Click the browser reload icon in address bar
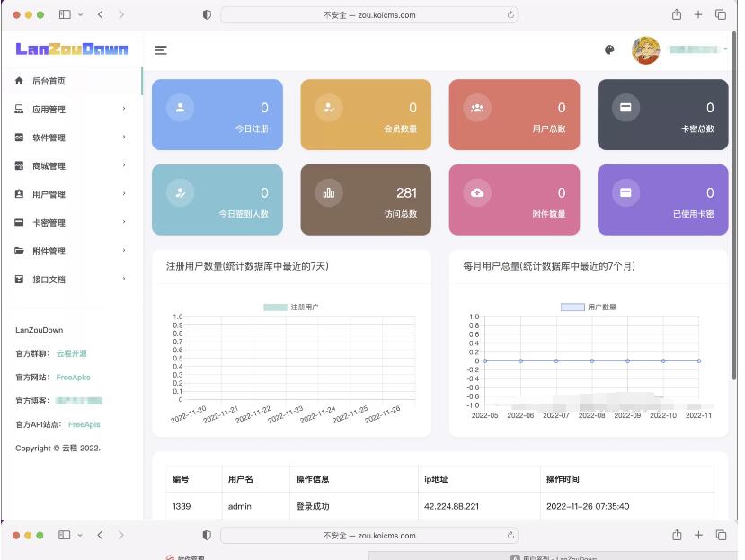Image resolution: width=745 pixels, height=560 pixels. pyautogui.click(x=509, y=14)
